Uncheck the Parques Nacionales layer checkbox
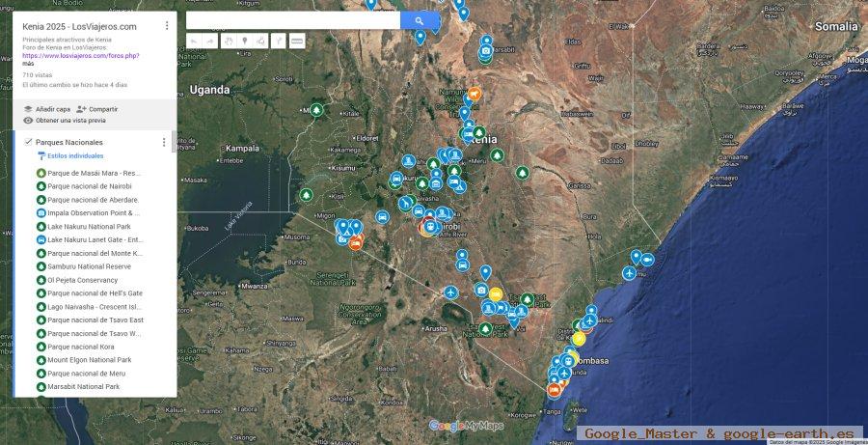 (28, 142)
